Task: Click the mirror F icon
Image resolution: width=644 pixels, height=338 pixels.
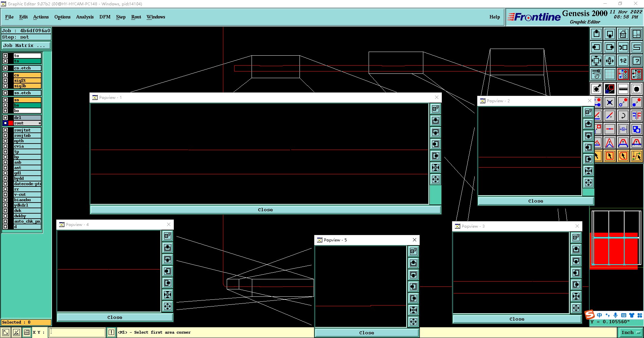Action: [637, 116]
